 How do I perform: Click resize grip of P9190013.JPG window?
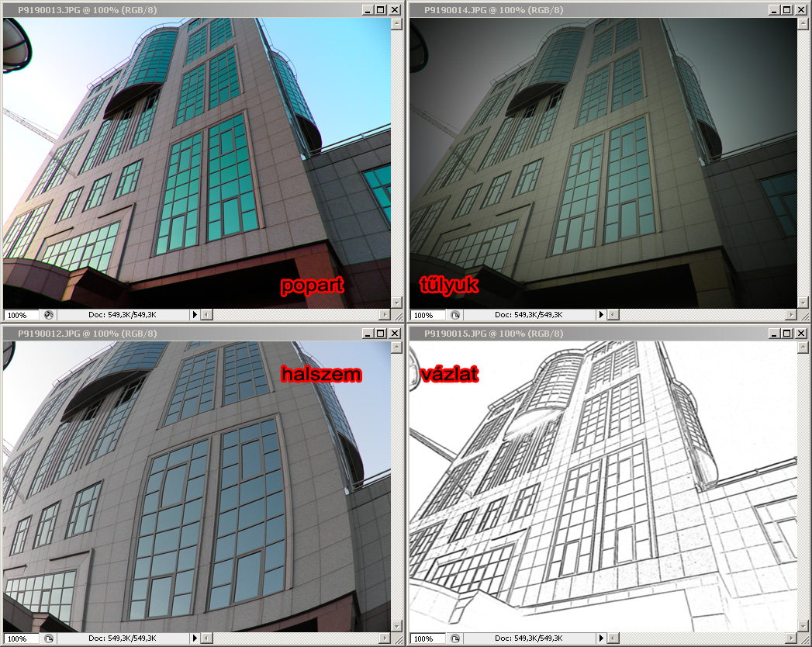point(397,315)
